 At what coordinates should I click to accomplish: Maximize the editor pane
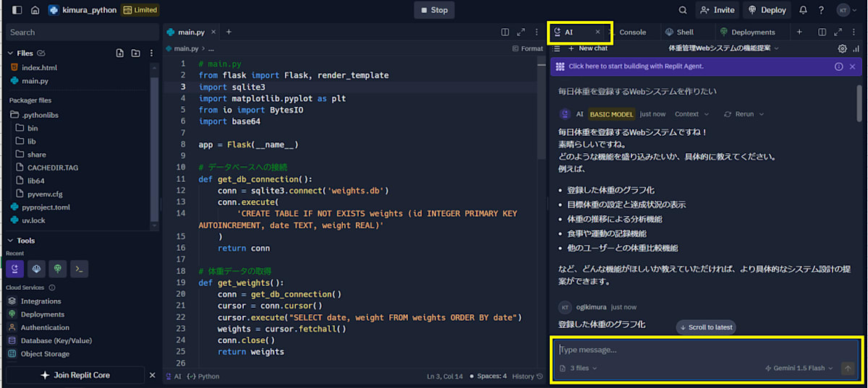pos(521,32)
